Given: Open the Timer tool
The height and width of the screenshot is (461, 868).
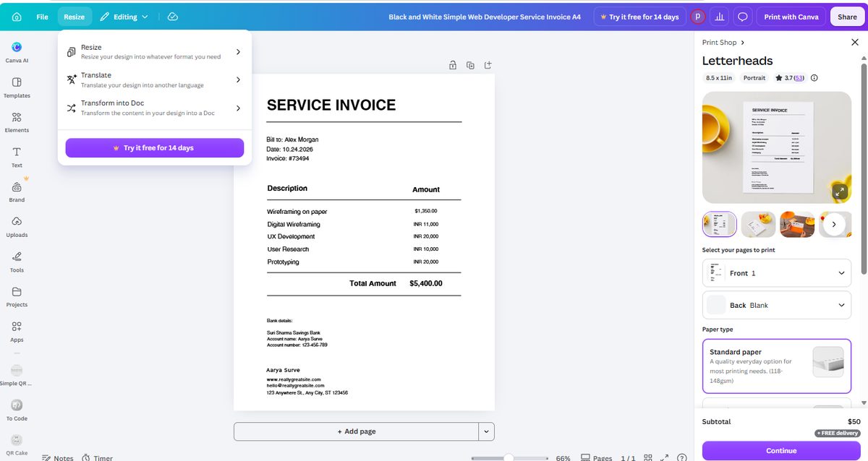Looking at the screenshot, I should (97, 457).
